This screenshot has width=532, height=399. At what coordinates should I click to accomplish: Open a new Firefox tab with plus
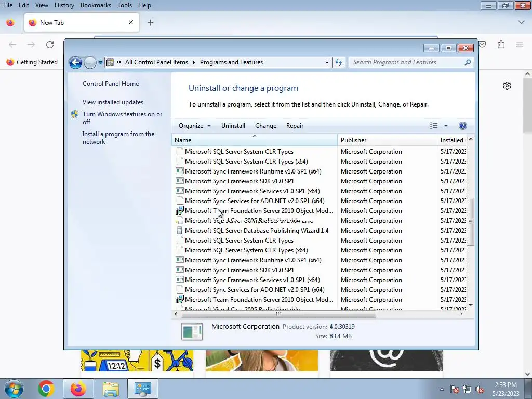coord(150,23)
